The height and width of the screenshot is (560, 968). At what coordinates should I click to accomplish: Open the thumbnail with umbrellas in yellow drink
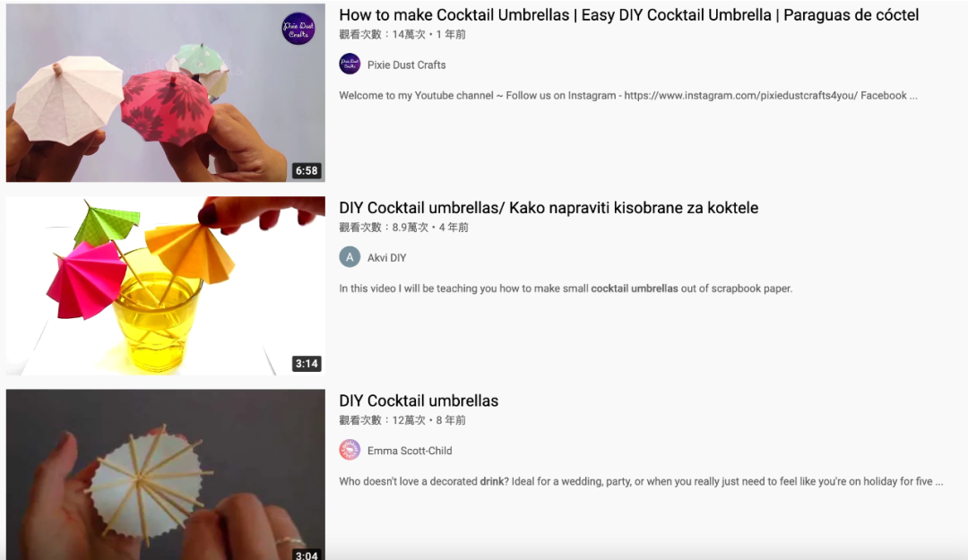click(x=166, y=285)
